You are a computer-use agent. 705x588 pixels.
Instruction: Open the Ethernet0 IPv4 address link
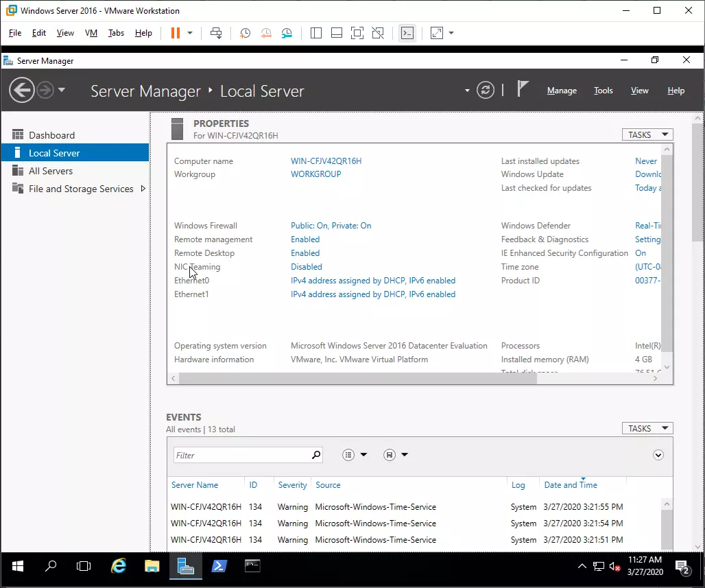tap(373, 281)
